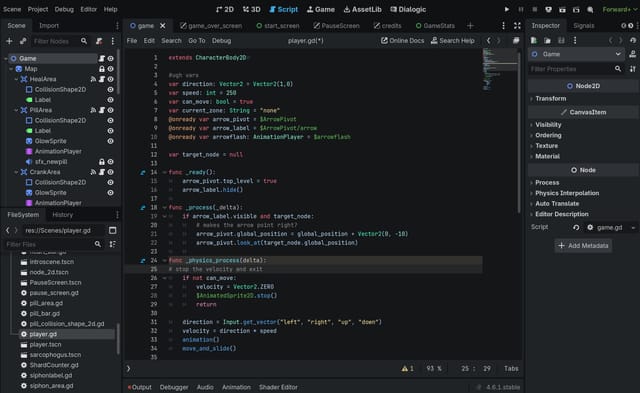Click Add Metadata button
Viewport: 640px width, 393px height.
coord(583,246)
